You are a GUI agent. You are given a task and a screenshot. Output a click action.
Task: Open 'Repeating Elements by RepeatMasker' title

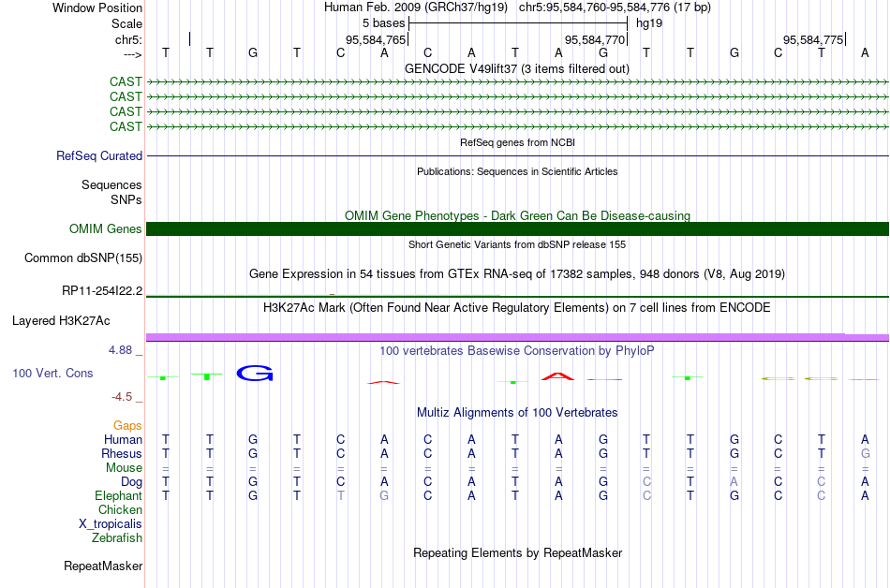(517, 552)
